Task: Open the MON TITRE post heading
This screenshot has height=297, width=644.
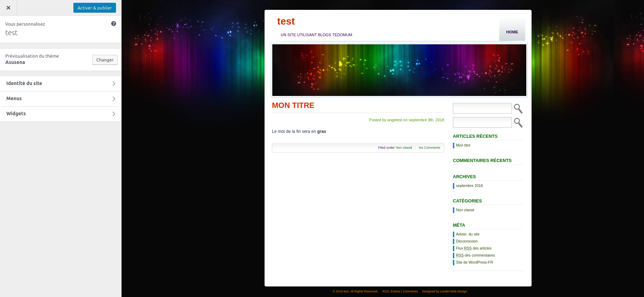Action: [x=293, y=105]
